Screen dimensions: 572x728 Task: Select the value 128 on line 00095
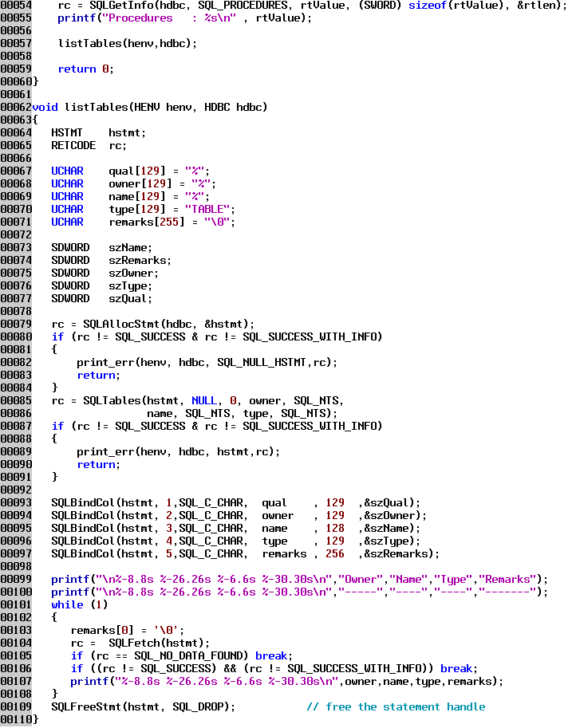click(x=335, y=529)
